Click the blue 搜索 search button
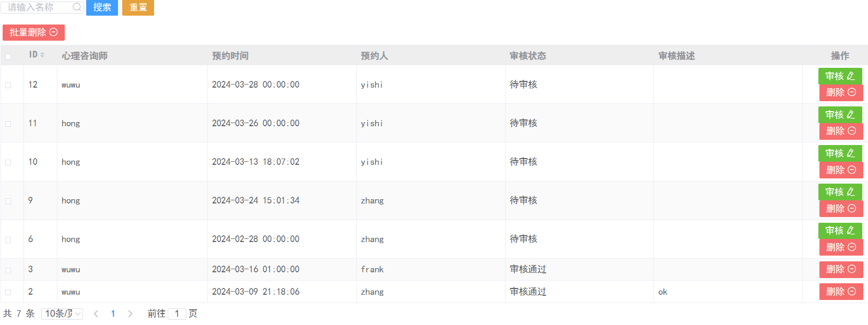Screen dimensions: 868x325 102,7
